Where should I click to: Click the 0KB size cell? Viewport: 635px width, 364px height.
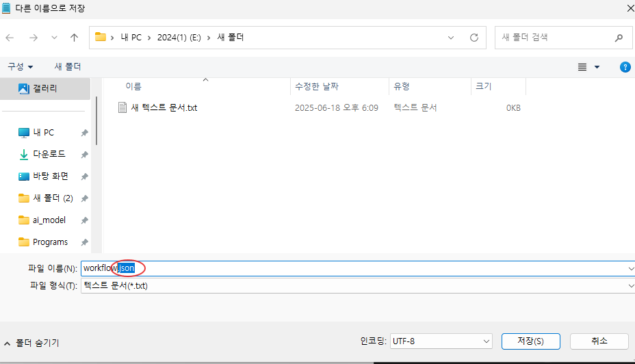[513, 107]
